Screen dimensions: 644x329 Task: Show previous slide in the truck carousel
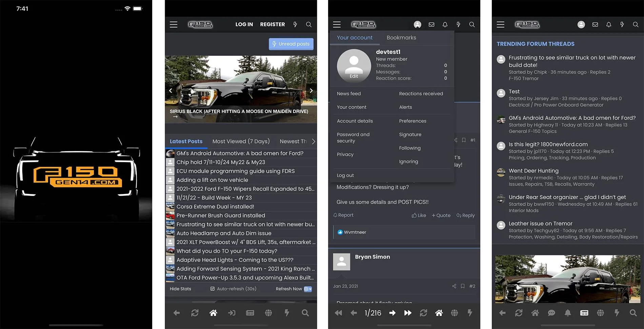(170, 90)
